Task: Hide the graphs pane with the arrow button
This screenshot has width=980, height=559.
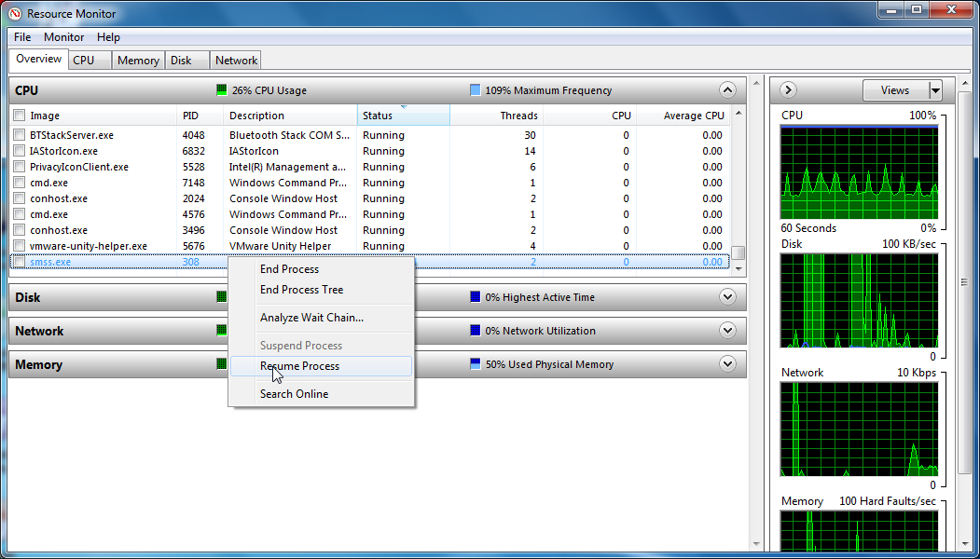Action: point(788,90)
